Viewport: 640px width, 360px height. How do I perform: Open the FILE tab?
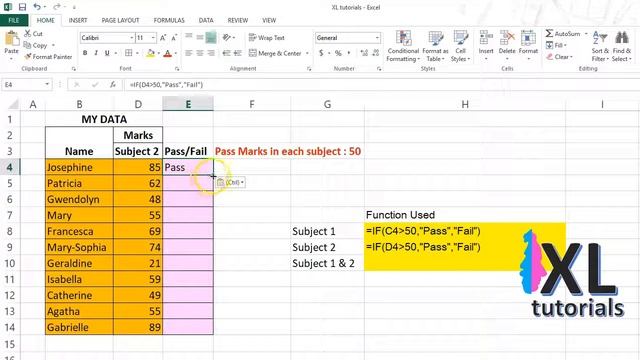[14, 20]
